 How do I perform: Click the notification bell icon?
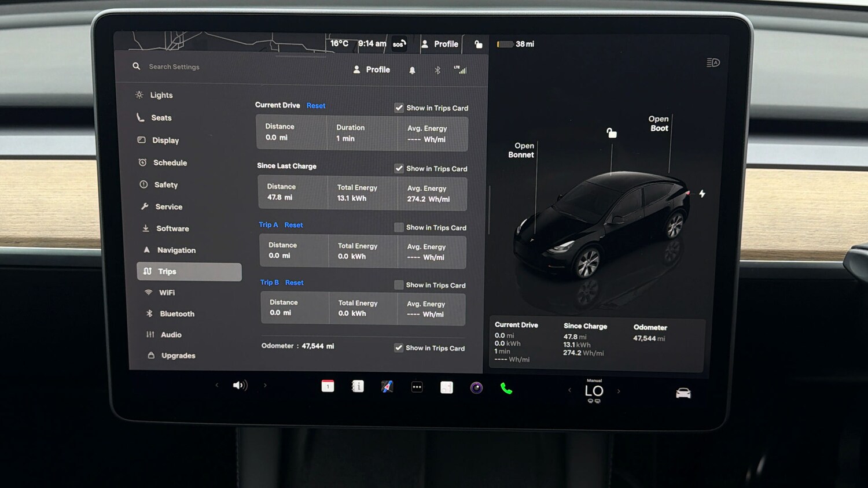pos(412,69)
